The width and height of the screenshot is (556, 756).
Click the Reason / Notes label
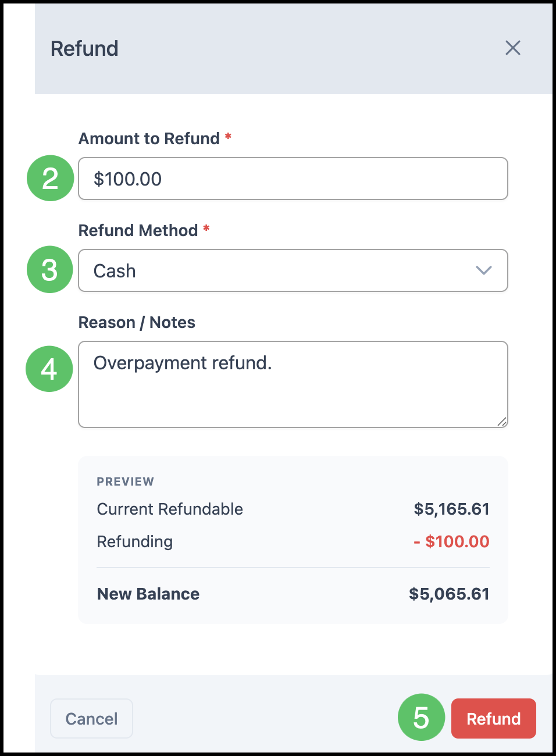[137, 322]
